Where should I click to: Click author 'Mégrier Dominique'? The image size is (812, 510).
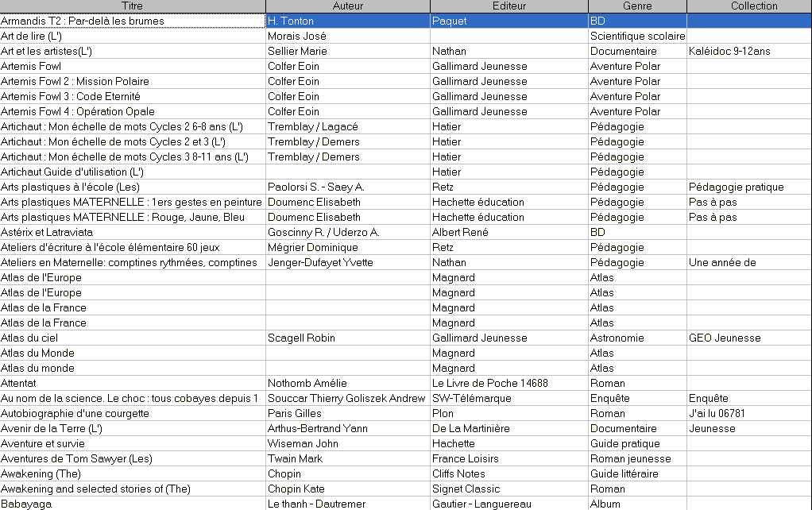[x=313, y=248]
